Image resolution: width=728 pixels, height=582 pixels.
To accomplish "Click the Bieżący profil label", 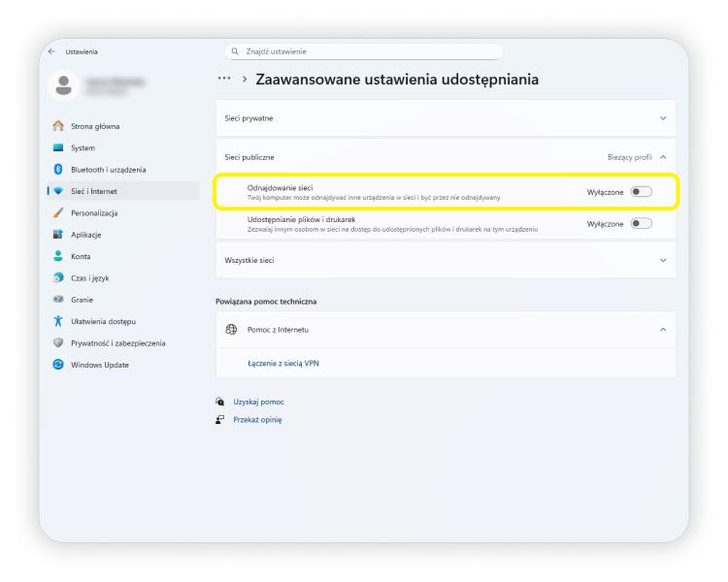I will click(x=630, y=157).
